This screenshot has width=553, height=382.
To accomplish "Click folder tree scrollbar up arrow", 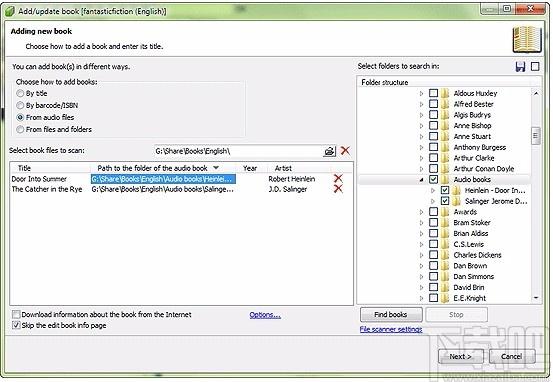I will click(x=536, y=93).
